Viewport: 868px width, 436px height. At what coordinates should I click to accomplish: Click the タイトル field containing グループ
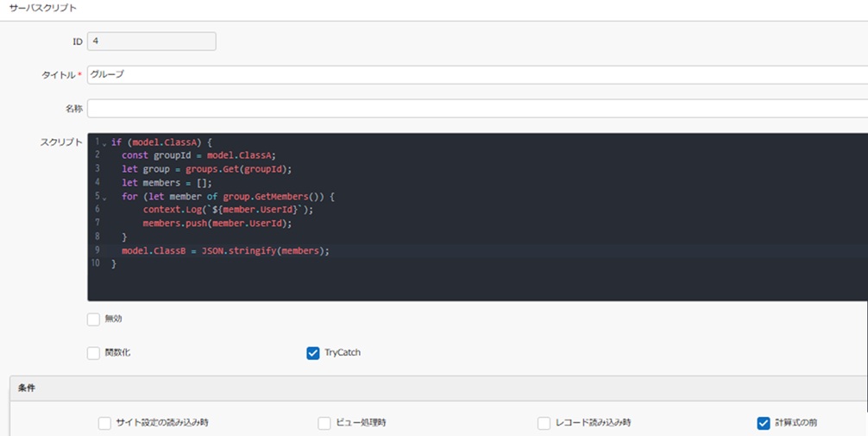pyautogui.click(x=475, y=75)
